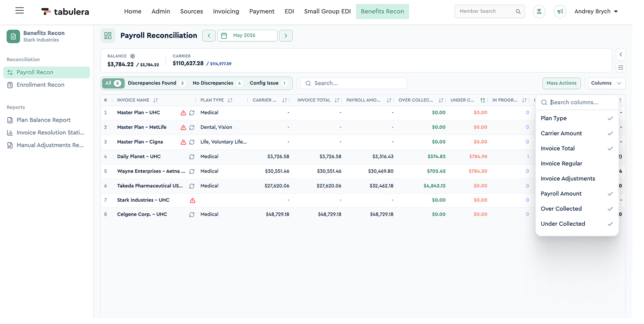The width and height of the screenshot is (644, 324).
Task: Click the calendar icon in date picker
Action: (x=224, y=36)
